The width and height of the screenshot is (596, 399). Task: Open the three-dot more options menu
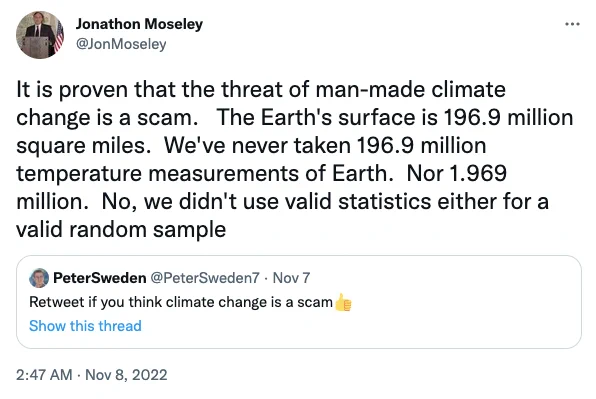(572, 24)
